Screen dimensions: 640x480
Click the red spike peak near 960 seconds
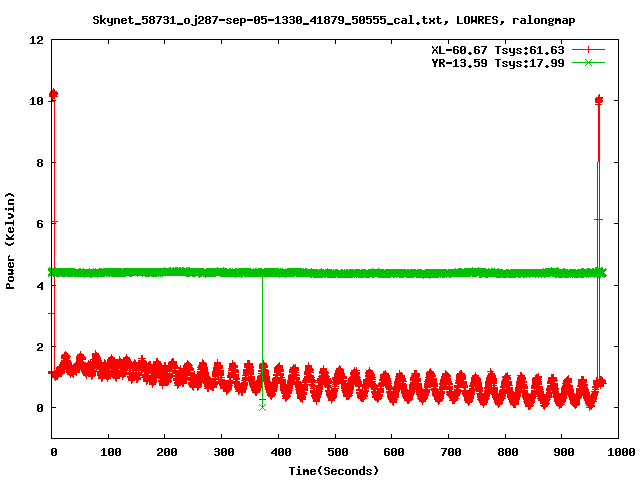coord(599,100)
